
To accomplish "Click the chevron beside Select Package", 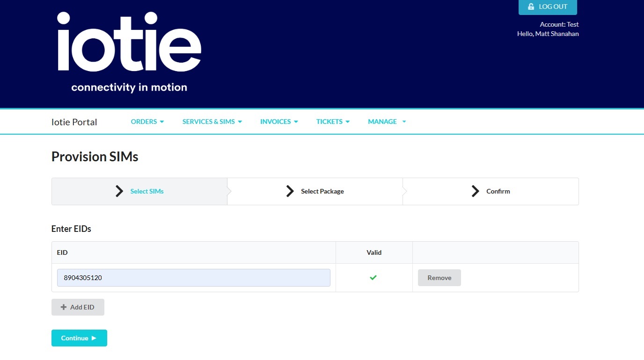I will click(290, 191).
